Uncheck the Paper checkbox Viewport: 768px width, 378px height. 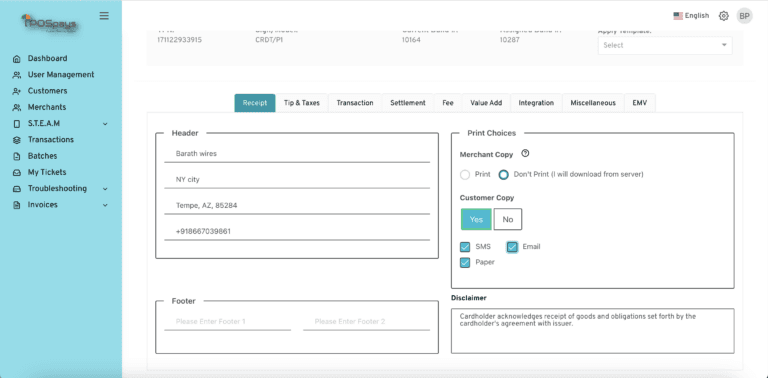[x=465, y=262]
